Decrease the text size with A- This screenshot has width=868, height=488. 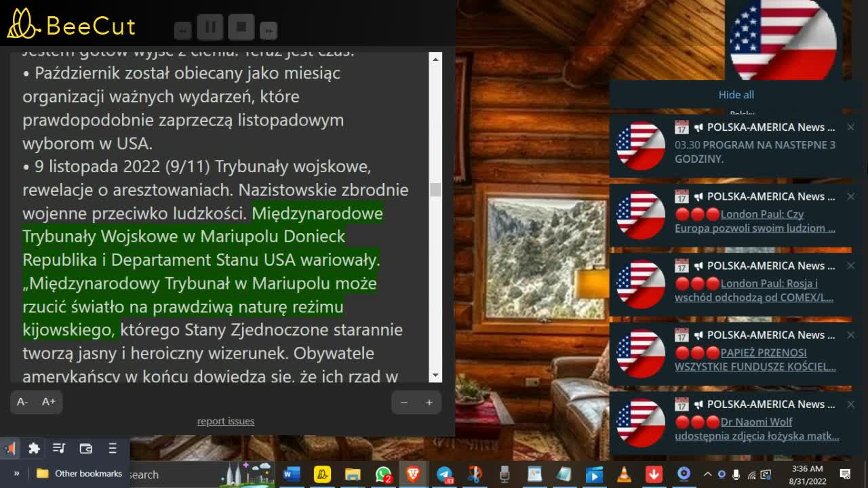[x=22, y=401]
